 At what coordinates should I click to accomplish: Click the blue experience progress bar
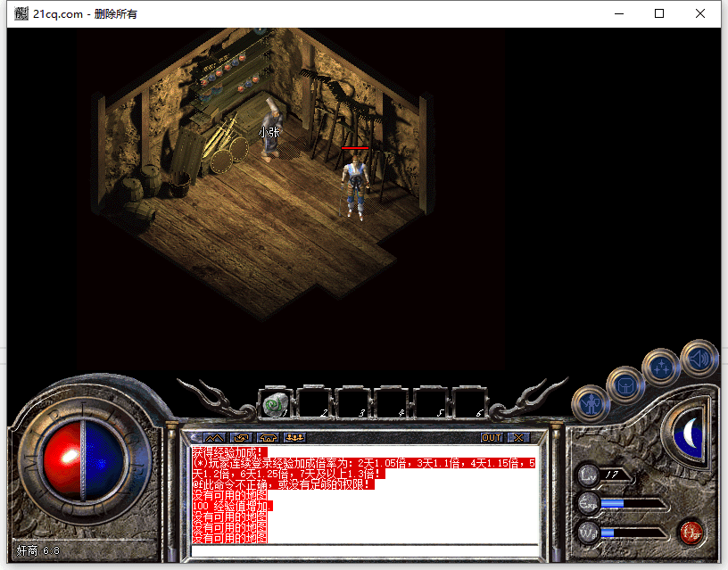click(x=633, y=504)
